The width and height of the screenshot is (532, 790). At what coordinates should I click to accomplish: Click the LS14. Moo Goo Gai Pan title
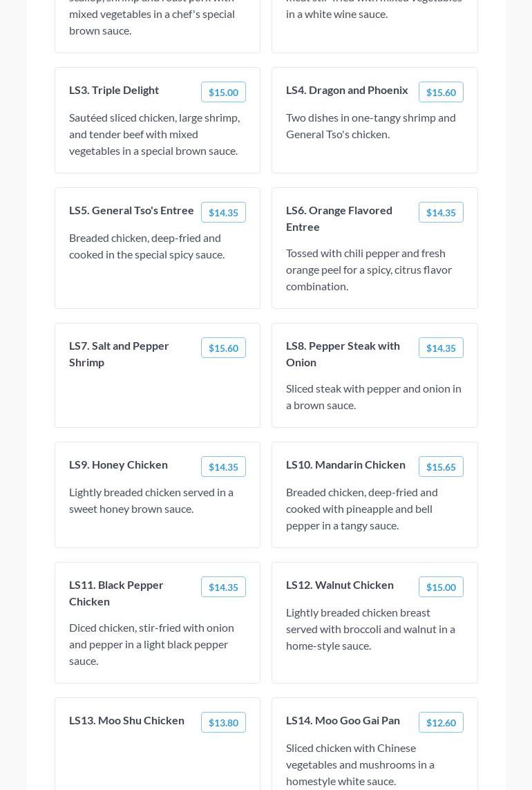(x=343, y=720)
